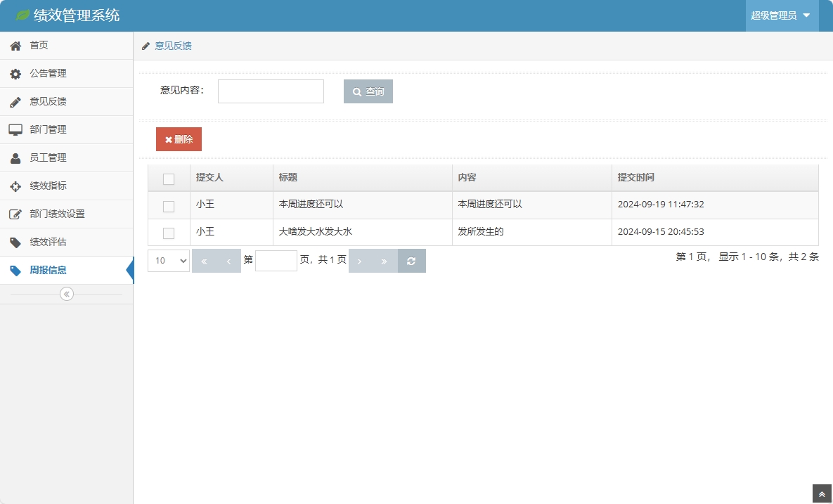The image size is (833, 504).
Task: Check the row titled 大啥发大水发大水
Action: pyautogui.click(x=169, y=233)
